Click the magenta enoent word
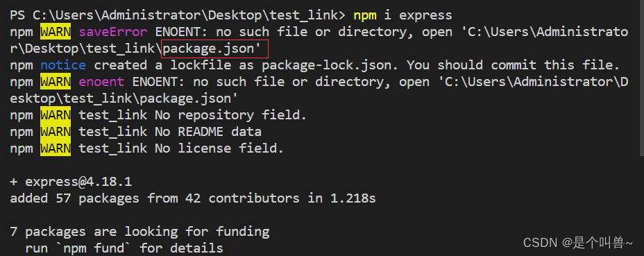Viewport: 644px width, 256px height. 101,82
